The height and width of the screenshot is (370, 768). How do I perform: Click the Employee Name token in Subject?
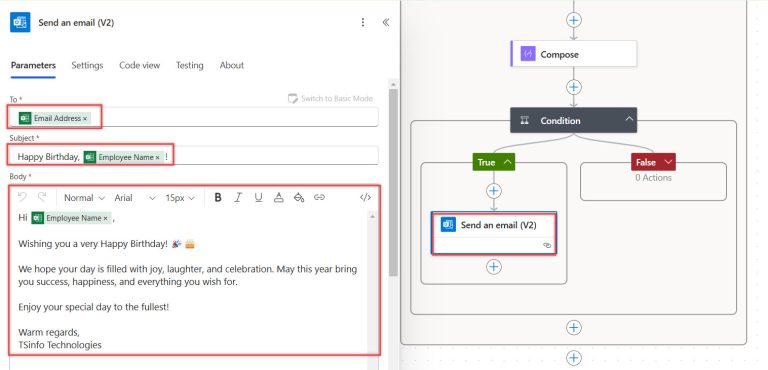122,157
